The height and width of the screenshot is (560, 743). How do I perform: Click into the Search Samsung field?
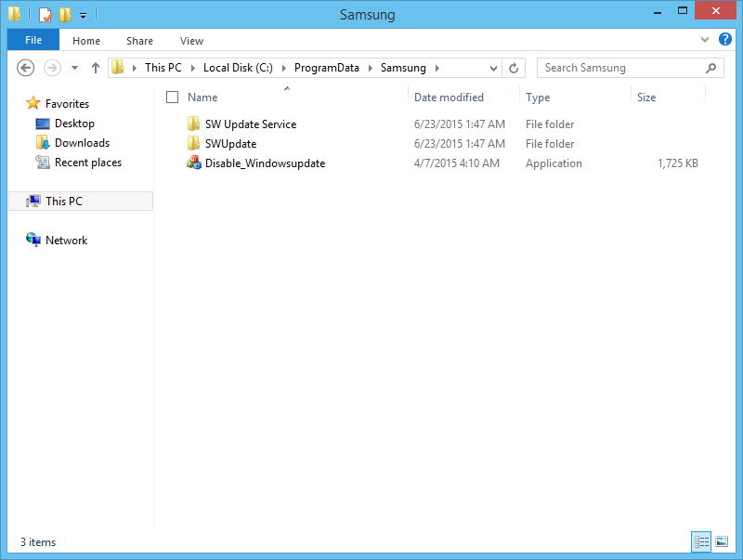click(x=622, y=68)
